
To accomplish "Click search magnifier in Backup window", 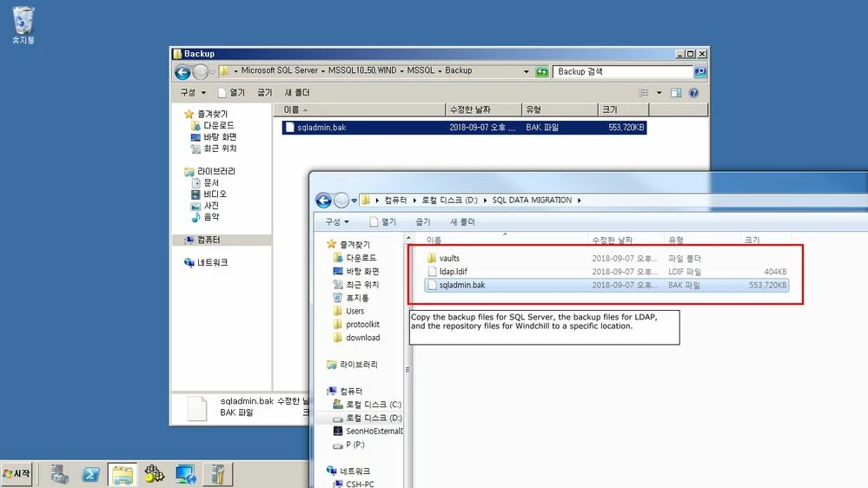I will (700, 71).
